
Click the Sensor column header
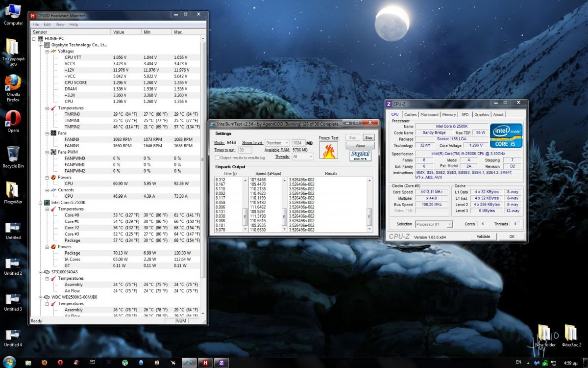click(71, 32)
